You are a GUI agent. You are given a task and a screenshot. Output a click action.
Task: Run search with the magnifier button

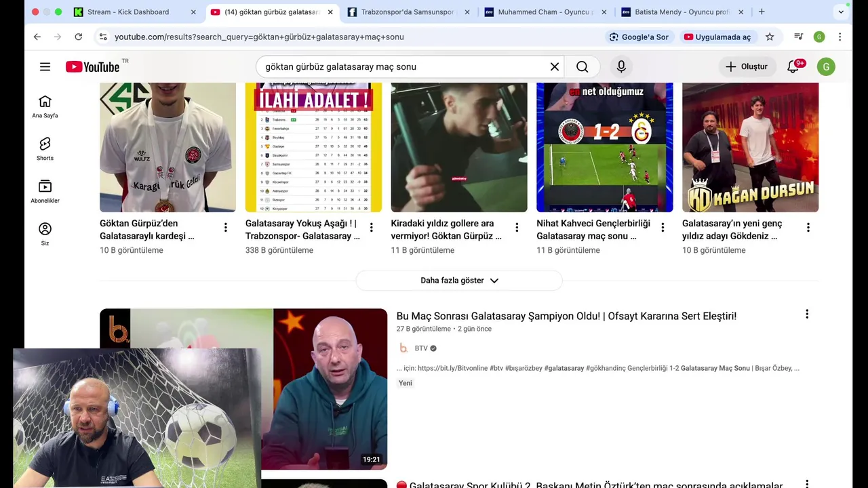click(582, 66)
